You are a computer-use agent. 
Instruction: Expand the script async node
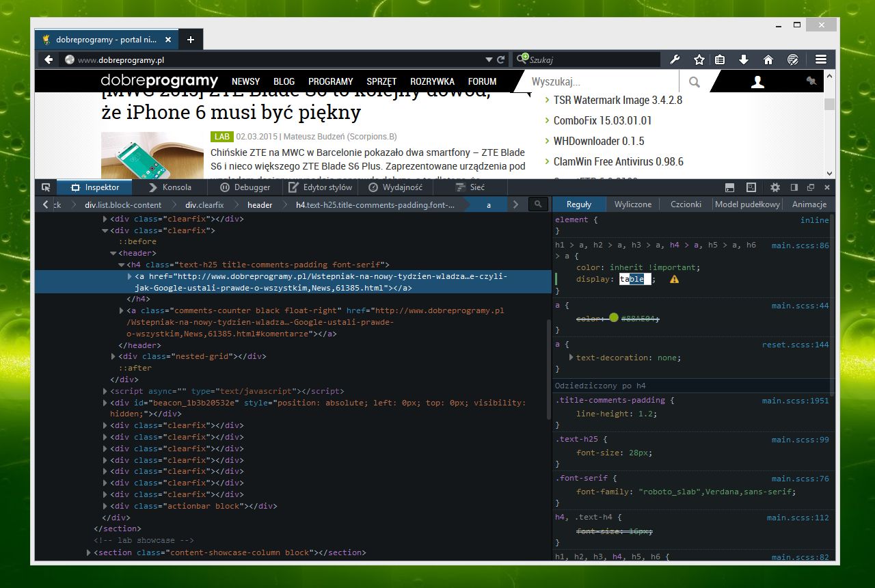point(105,392)
